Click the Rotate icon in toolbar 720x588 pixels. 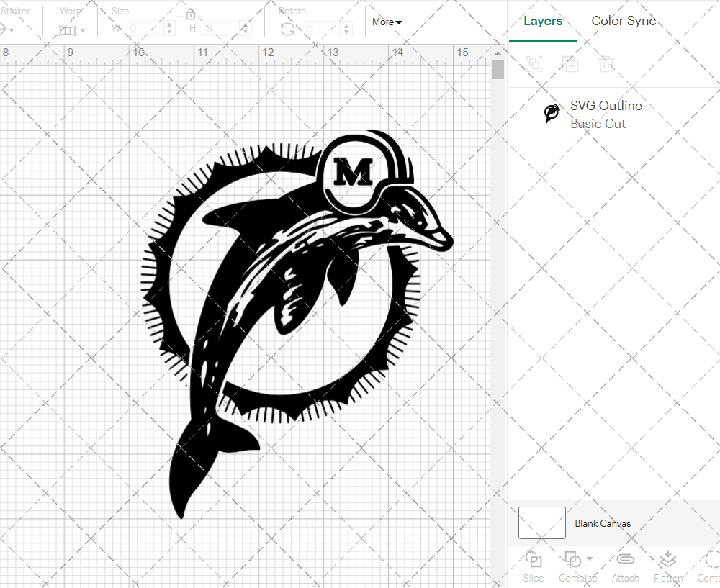287,29
